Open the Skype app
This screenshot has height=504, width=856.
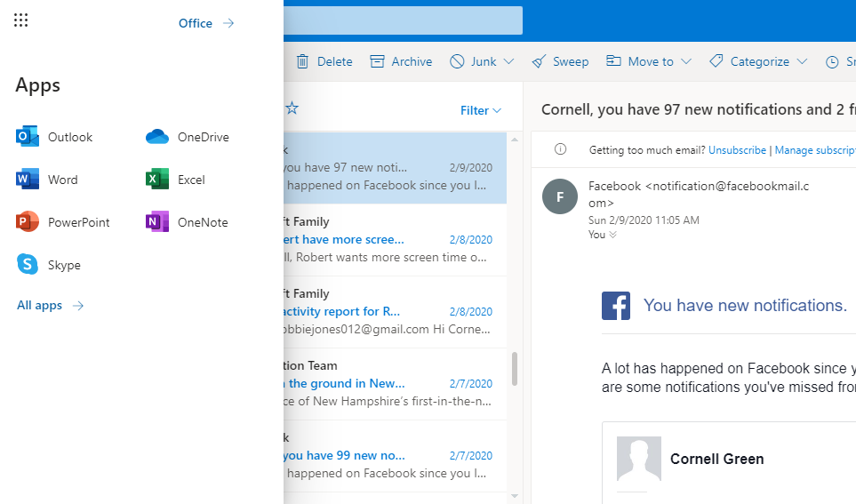tap(49, 264)
